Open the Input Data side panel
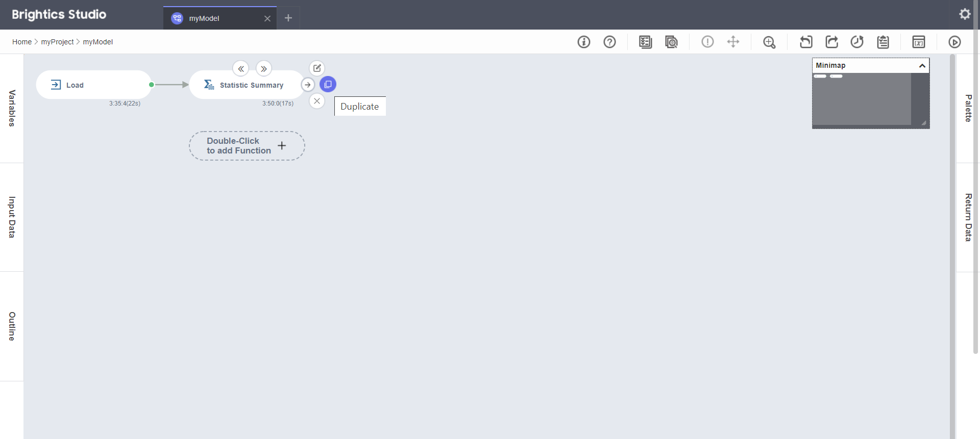The image size is (980, 439). [x=12, y=217]
